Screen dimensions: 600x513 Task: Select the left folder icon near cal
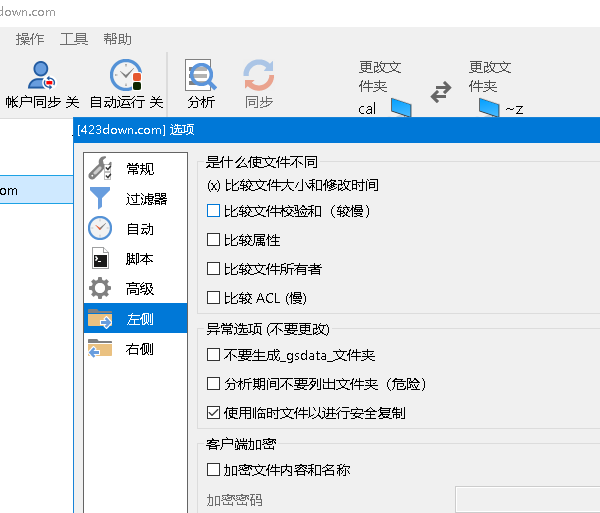(401, 107)
